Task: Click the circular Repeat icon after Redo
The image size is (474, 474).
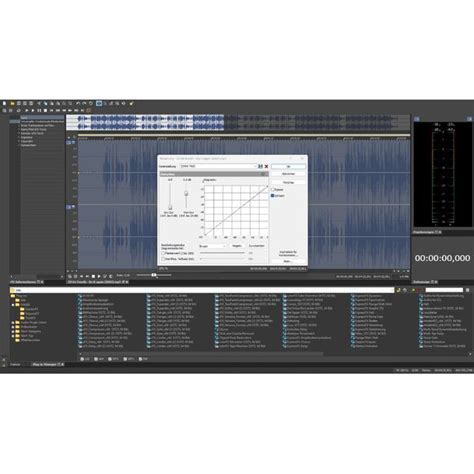Action: pos(91,104)
